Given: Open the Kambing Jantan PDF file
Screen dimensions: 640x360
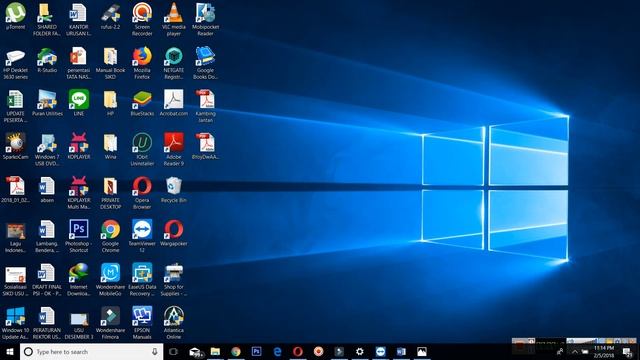Looking at the screenshot, I should (205, 107).
